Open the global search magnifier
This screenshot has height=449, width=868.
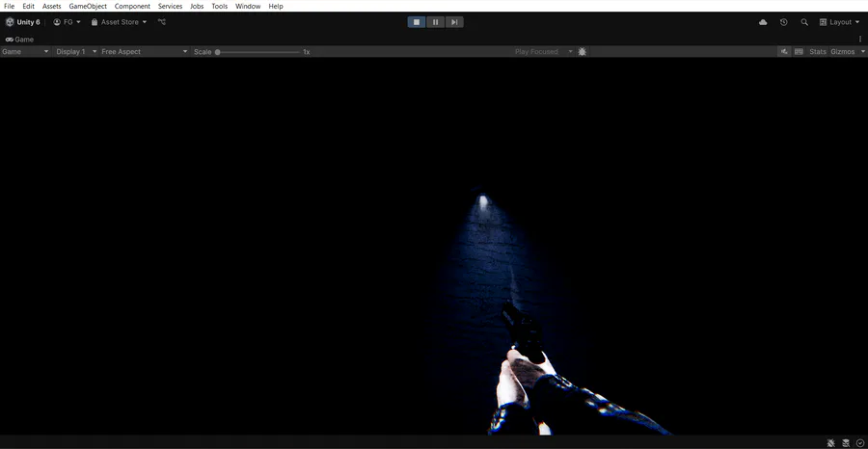tap(804, 22)
